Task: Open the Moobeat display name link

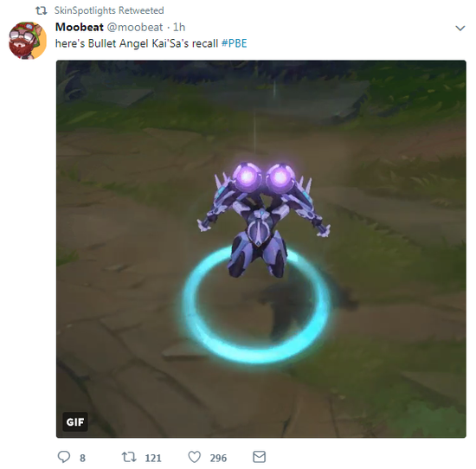Action: tap(80, 28)
